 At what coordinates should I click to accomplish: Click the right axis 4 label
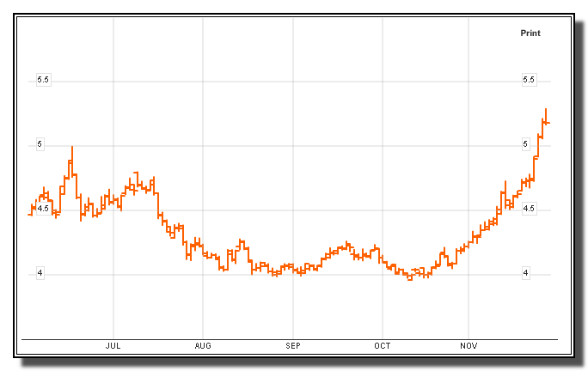pyautogui.click(x=526, y=273)
